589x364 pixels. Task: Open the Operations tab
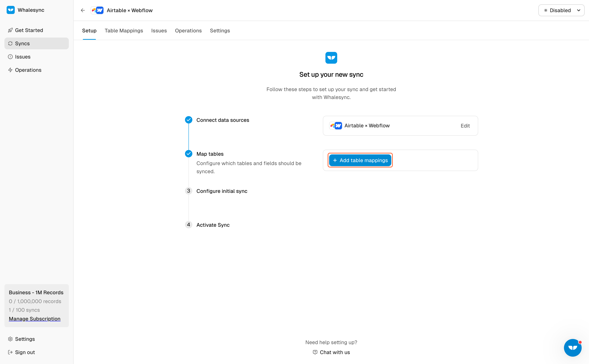(188, 31)
